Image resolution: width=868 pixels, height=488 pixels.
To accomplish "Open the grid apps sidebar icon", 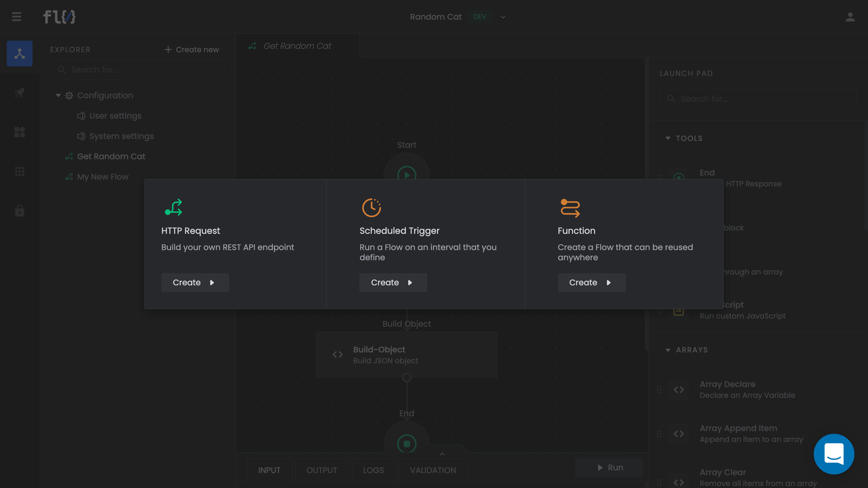I will (20, 171).
